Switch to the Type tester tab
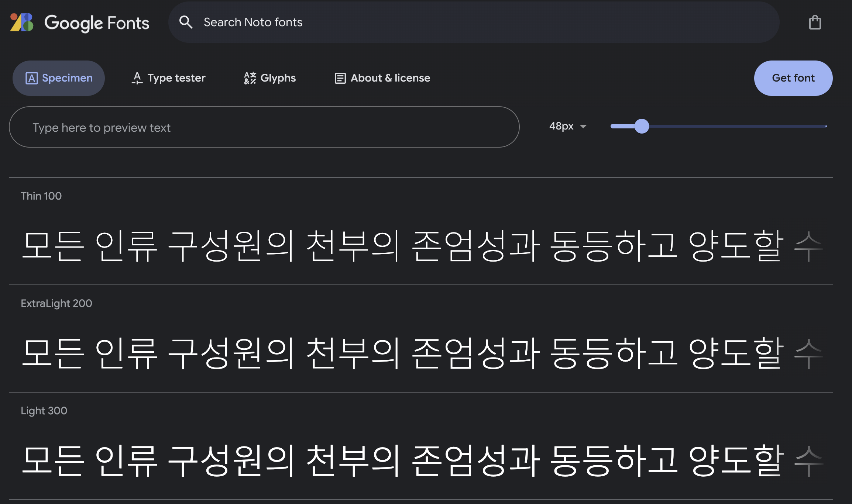Image resolution: width=852 pixels, height=504 pixels. click(168, 78)
